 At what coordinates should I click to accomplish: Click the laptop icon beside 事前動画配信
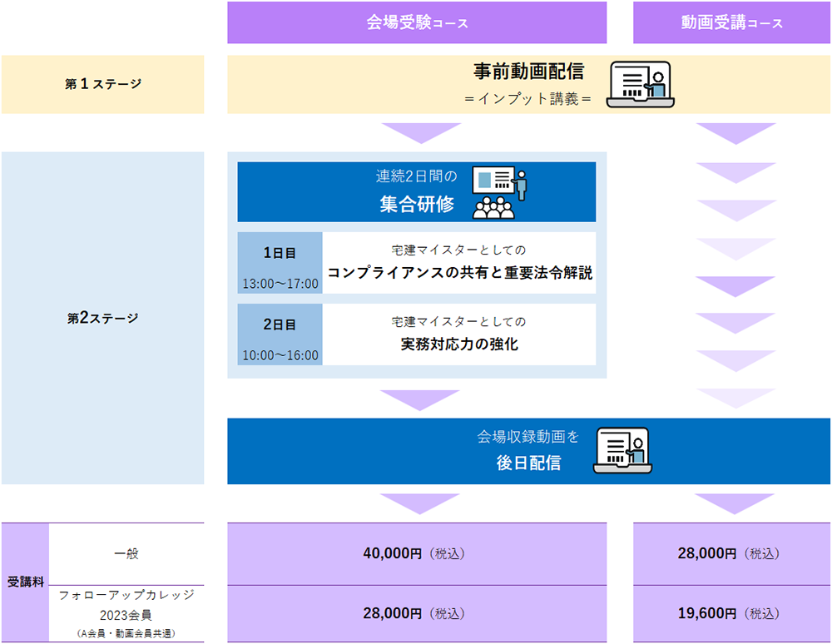(640, 84)
